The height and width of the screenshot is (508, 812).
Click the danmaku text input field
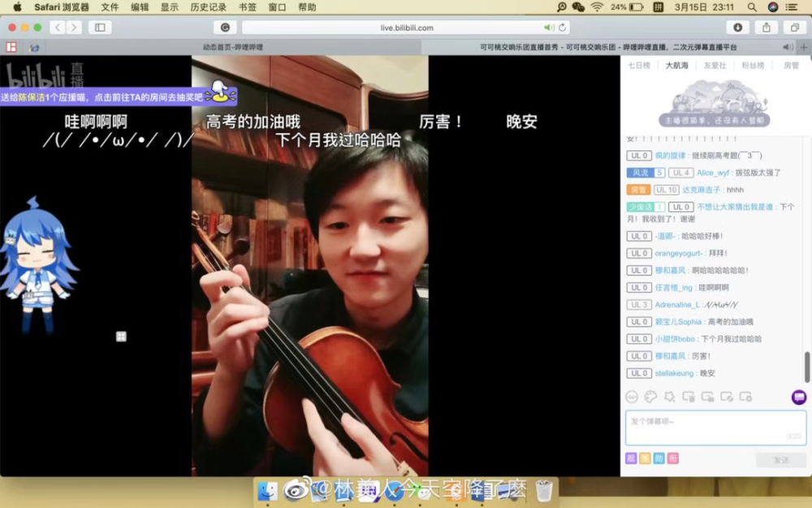click(715, 426)
